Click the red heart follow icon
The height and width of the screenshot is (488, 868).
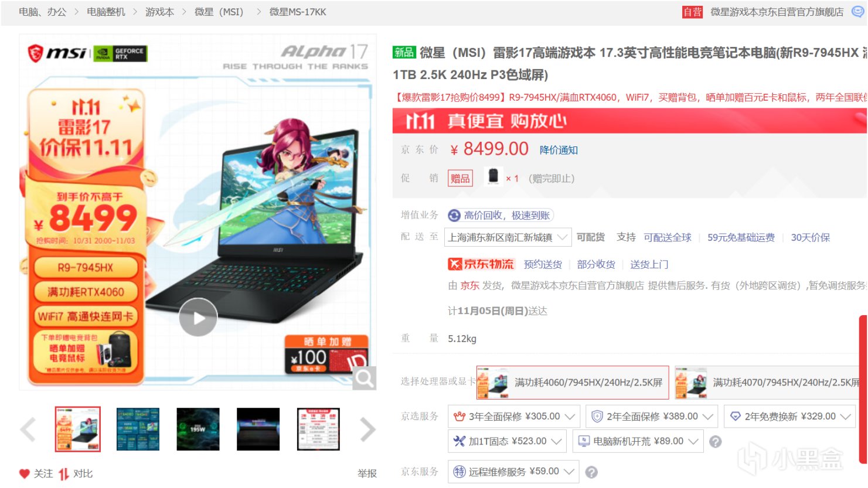pyautogui.click(x=24, y=473)
